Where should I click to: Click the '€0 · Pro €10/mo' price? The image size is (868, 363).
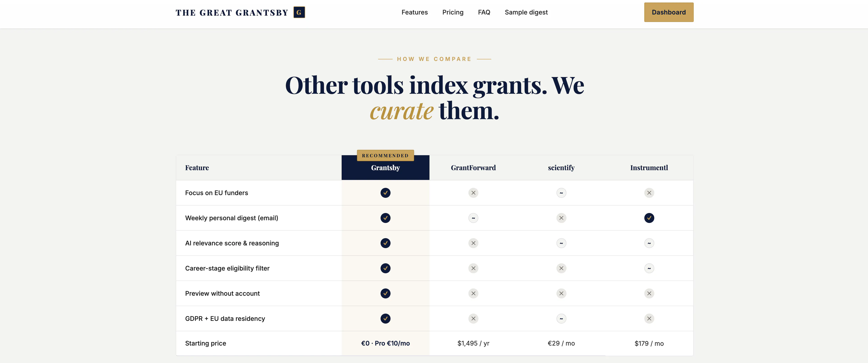386,343
